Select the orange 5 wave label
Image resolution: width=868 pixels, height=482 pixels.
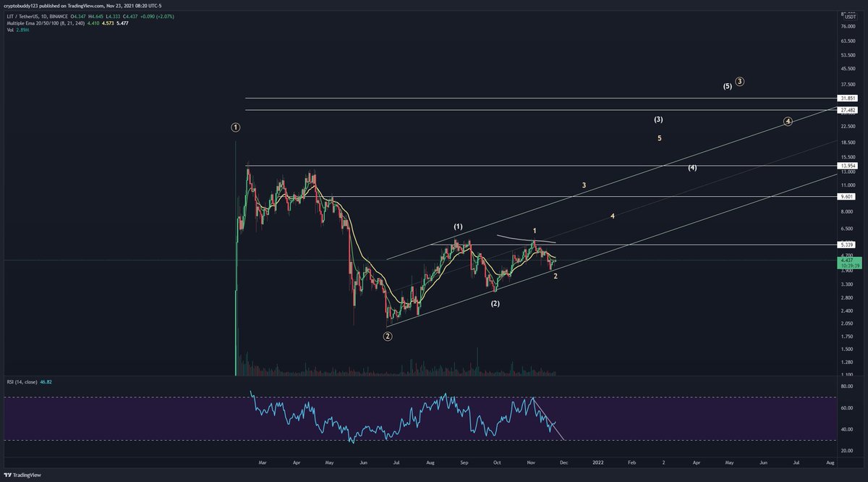pos(660,138)
